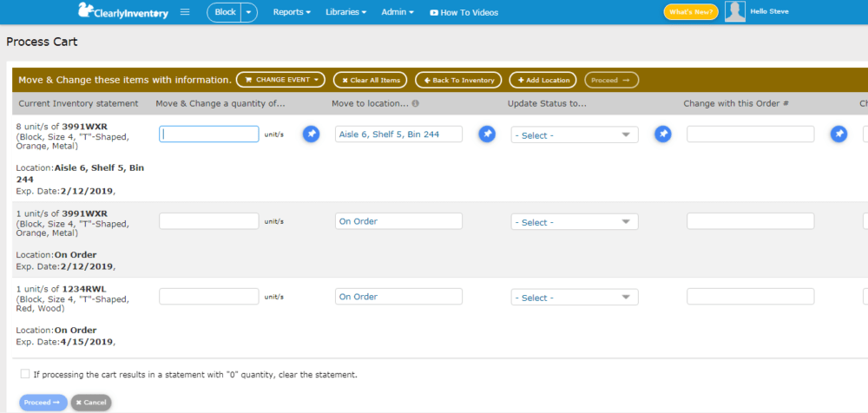This screenshot has height=413, width=868.
Task: Pin the Update Status value
Action: (663, 134)
